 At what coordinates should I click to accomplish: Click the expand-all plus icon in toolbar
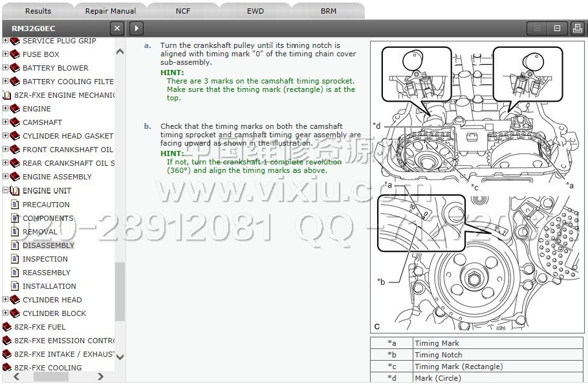coord(536,28)
